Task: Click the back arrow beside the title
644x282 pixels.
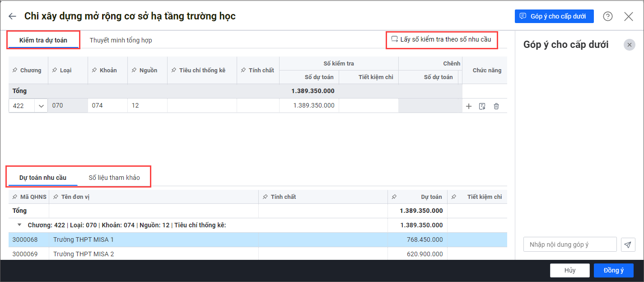Action: [x=12, y=16]
